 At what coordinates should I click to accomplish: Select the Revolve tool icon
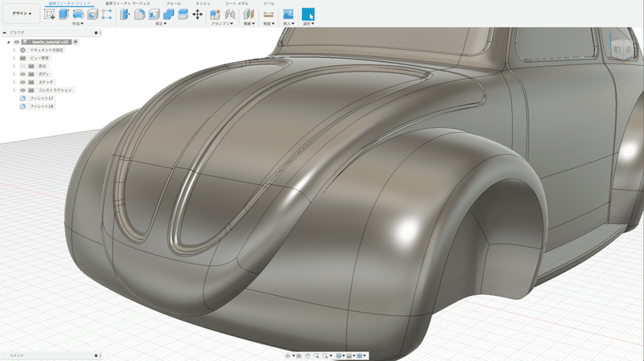pos(78,14)
